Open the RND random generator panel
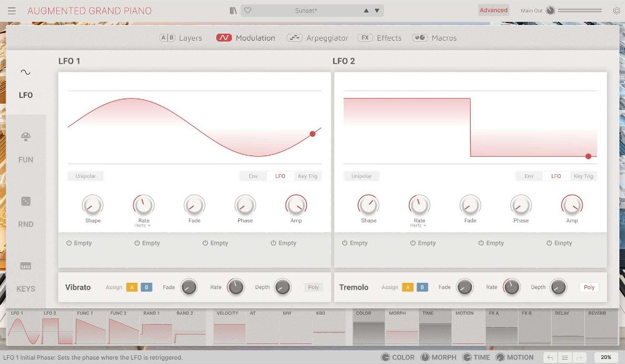 [26, 212]
